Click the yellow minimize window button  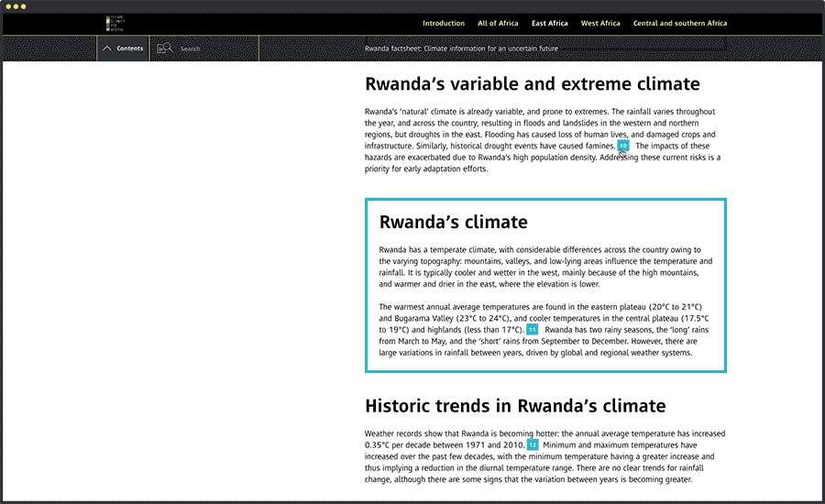point(16,5)
